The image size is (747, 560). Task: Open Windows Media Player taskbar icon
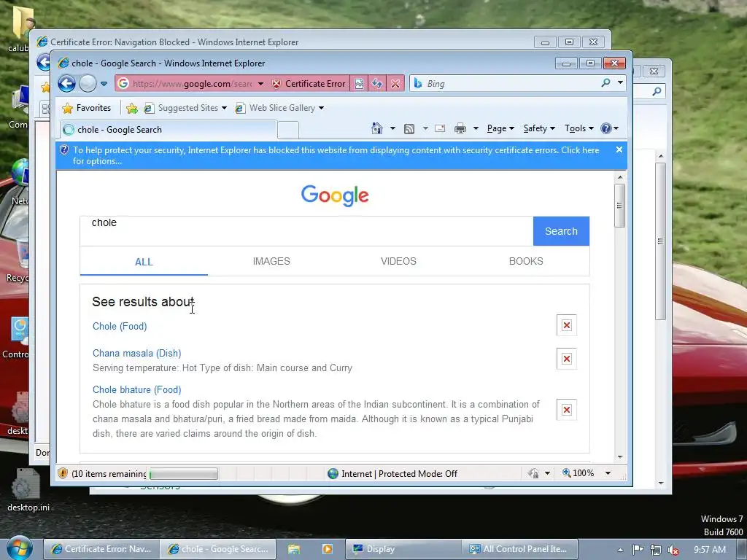click(328, 549)
